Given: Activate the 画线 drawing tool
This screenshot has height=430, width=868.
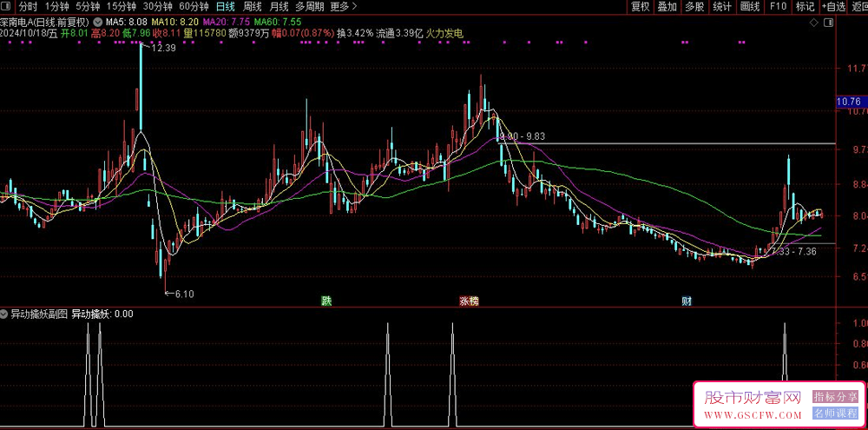Looking at the screenshot, I should [750, 7].
